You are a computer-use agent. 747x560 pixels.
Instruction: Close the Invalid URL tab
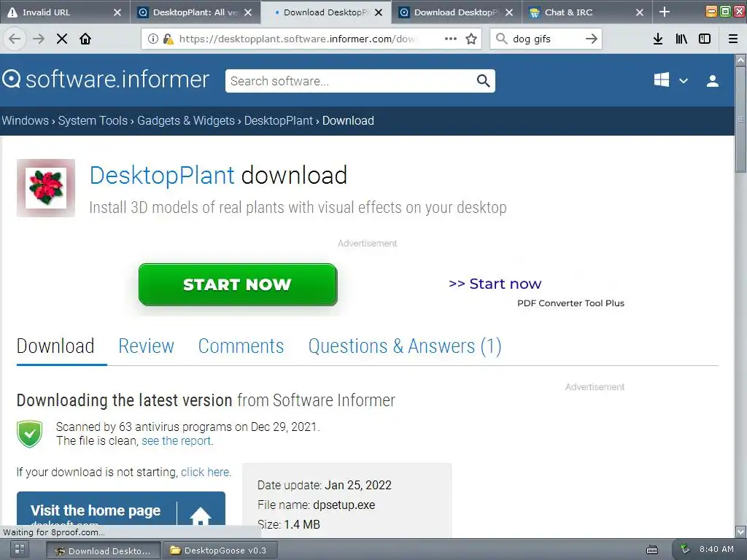[117, 12]
